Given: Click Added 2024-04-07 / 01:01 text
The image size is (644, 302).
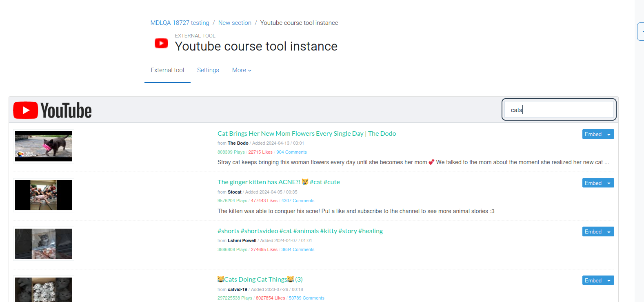Looking at the screenshot, I should pyautogui.click(x=286, y=241).
